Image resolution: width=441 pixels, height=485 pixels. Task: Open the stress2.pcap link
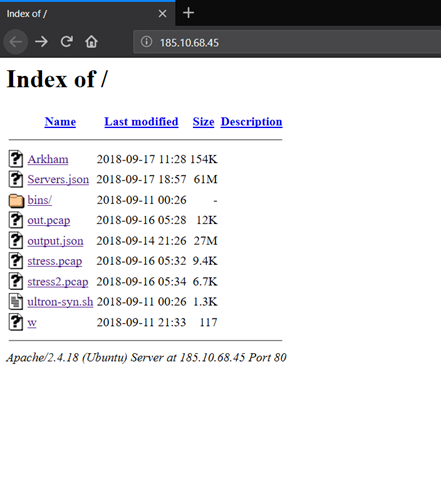[58, 282]
